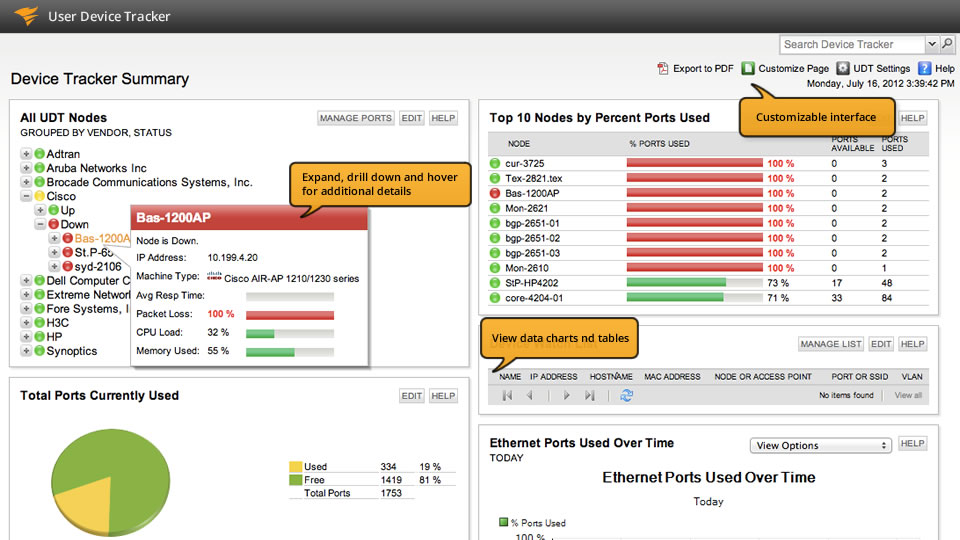960x540 pixels.
Task: Open the StP-HP4202 node link
Action: point(531,283)
